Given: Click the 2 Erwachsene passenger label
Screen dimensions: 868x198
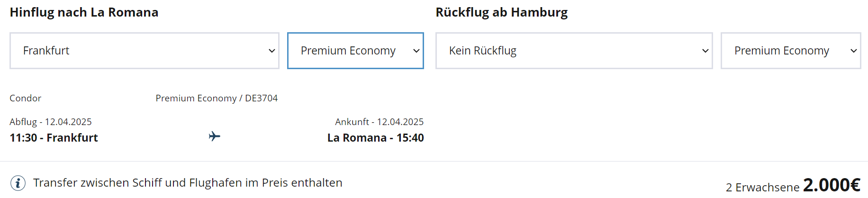Looking at the screenshot, I should click(x=762, y=188).
